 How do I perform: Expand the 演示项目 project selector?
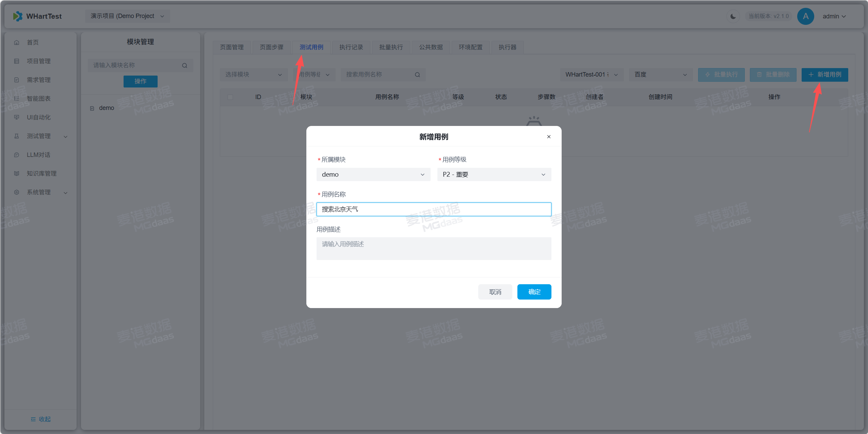tap(127, 16)
